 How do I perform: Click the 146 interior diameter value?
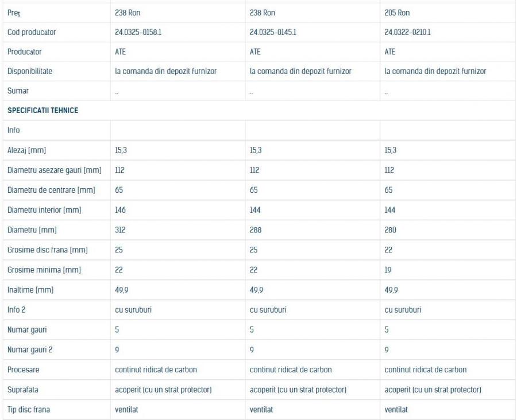pos(121,210)
